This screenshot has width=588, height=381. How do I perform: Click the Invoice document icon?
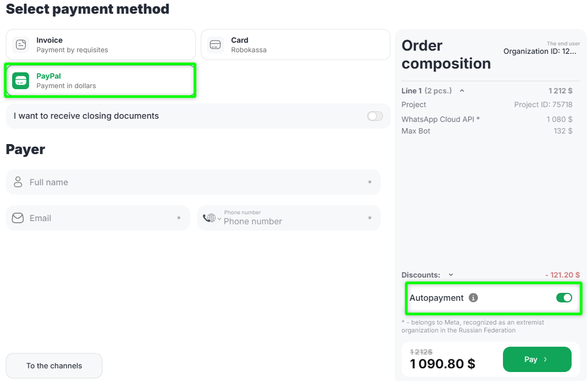21,45
